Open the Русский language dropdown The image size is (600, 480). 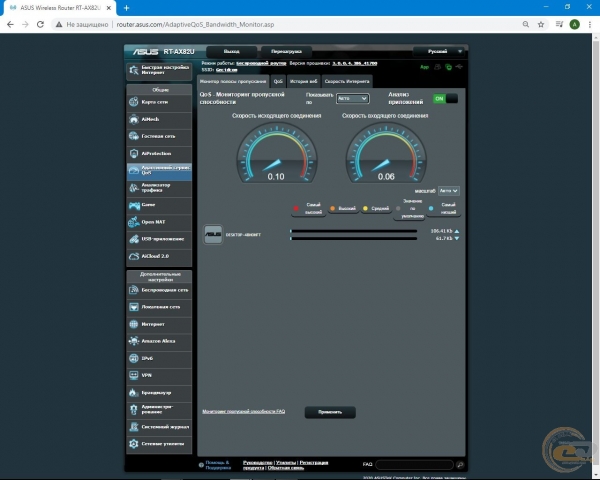(x=440, y=51)
